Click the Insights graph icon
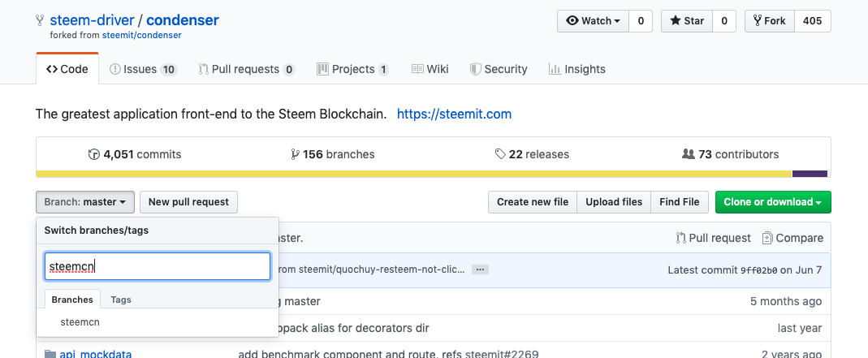Viewport: 868px width, 358px height. (x=555, y=69)
